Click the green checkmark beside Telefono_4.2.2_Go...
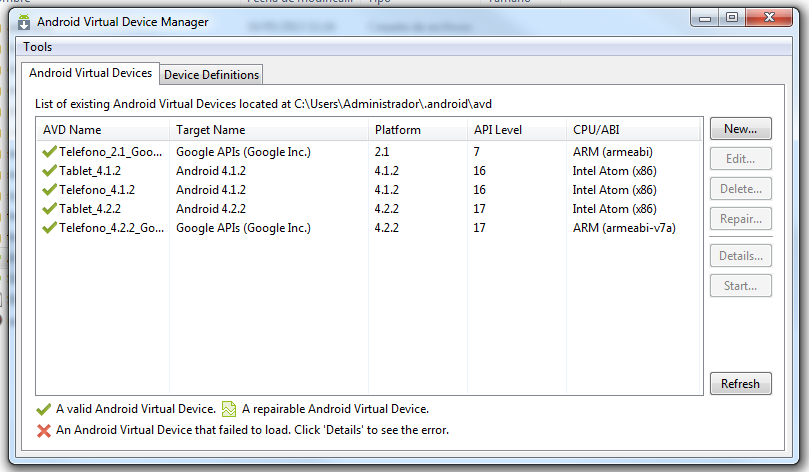This screenshot has width=809, height=472. (x=50, y=227)
